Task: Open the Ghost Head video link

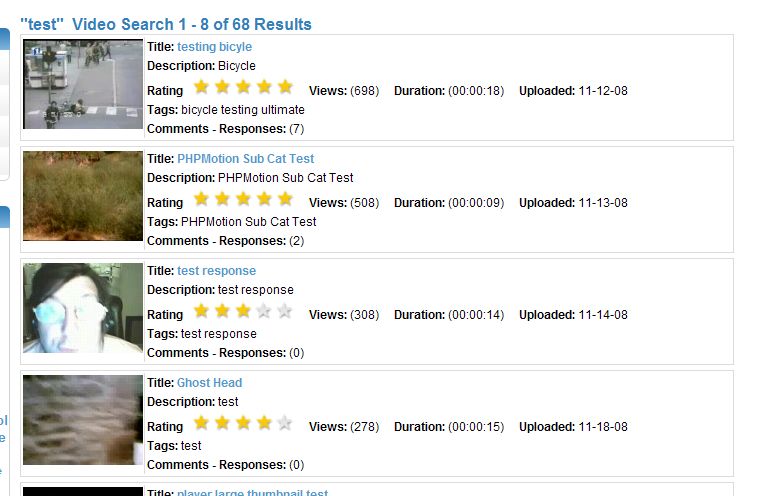Action: coord(209,383)
